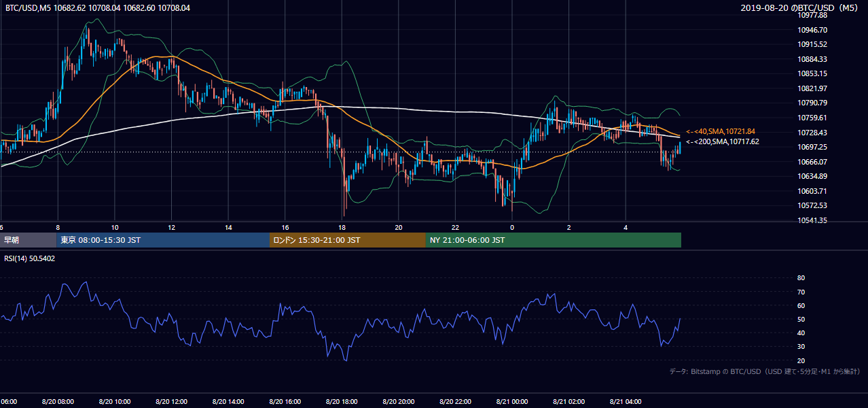Click price axis label 10853.15

coord(812,73)
